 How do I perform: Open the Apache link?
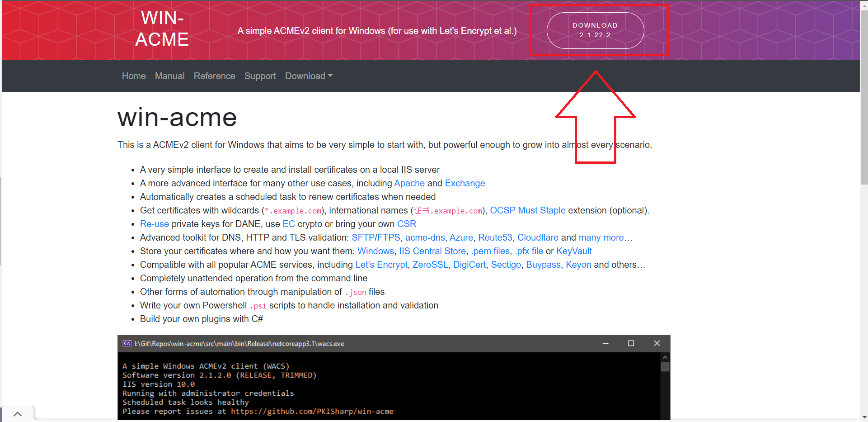pos(409,183)
